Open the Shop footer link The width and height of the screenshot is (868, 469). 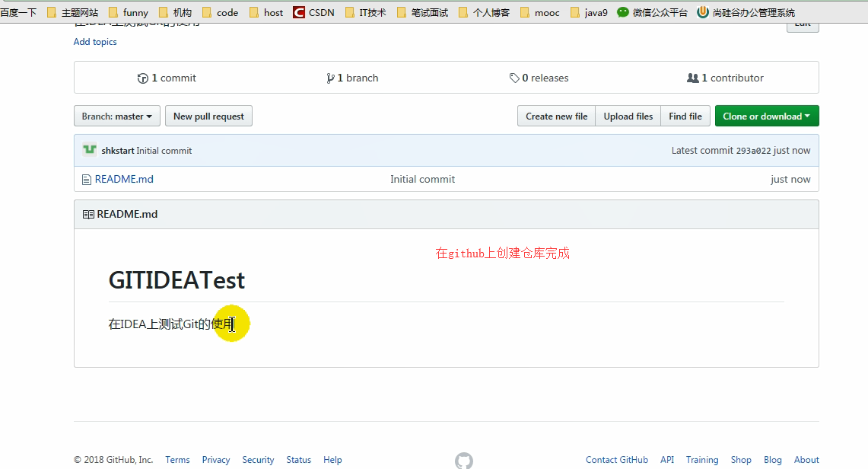pyautogui.click(x=741, y=460)
